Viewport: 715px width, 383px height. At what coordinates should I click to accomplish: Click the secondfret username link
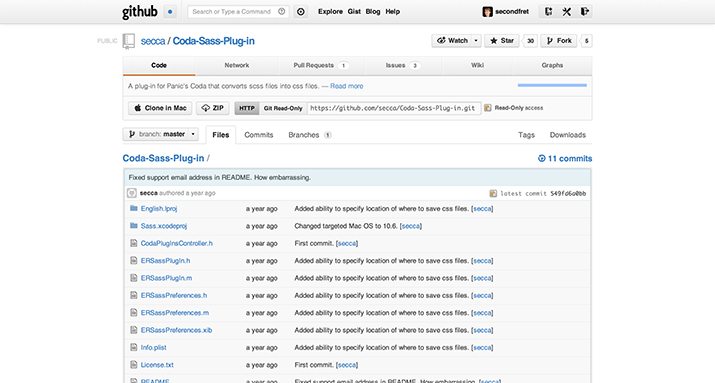[x=512, y=12]
